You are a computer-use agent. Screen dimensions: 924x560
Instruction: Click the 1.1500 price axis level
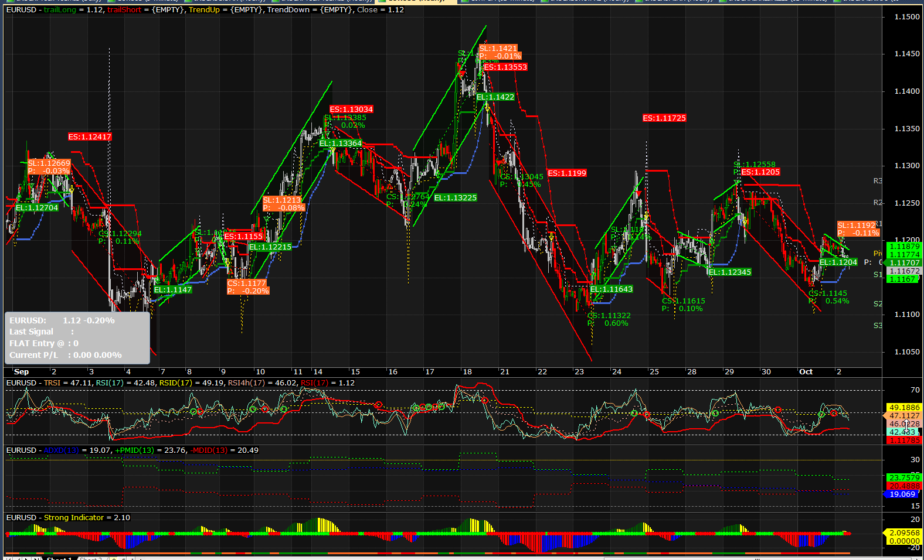click(x=907, y=16)
